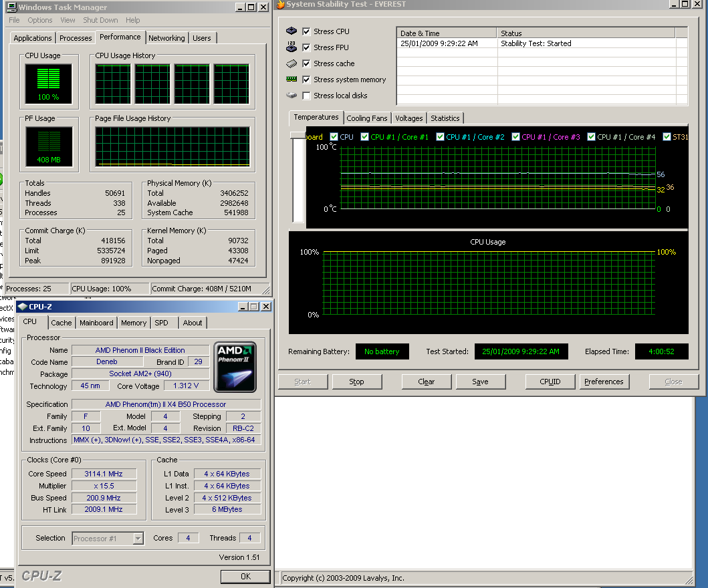
Task: Click the Clear button in EVEREST
Action: pos(427,382)
